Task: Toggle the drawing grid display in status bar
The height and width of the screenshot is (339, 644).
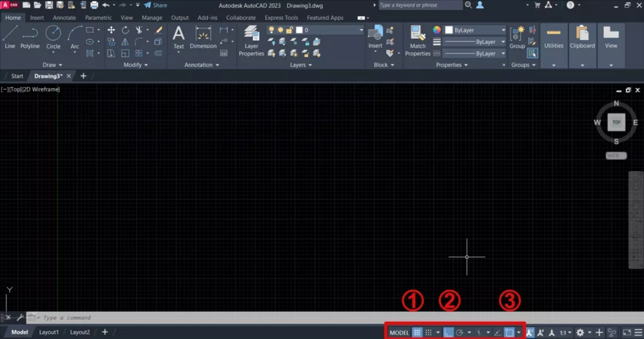Action: coord(417,333)
